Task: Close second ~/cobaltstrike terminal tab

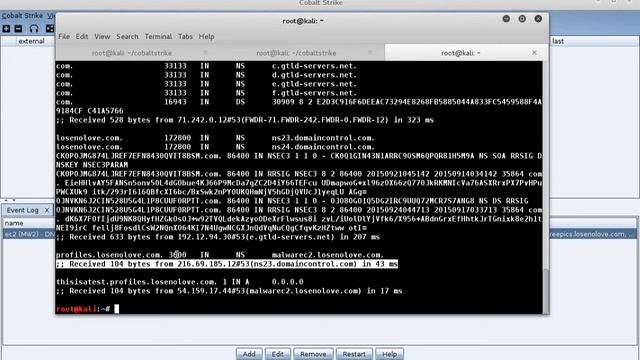Action: (x=370, y=53)
